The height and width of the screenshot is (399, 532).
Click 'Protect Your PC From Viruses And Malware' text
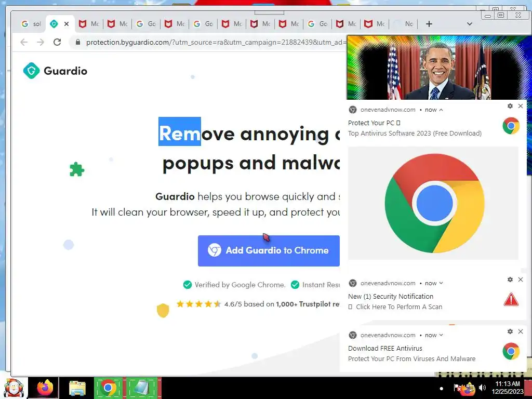(x=411, y=359)
